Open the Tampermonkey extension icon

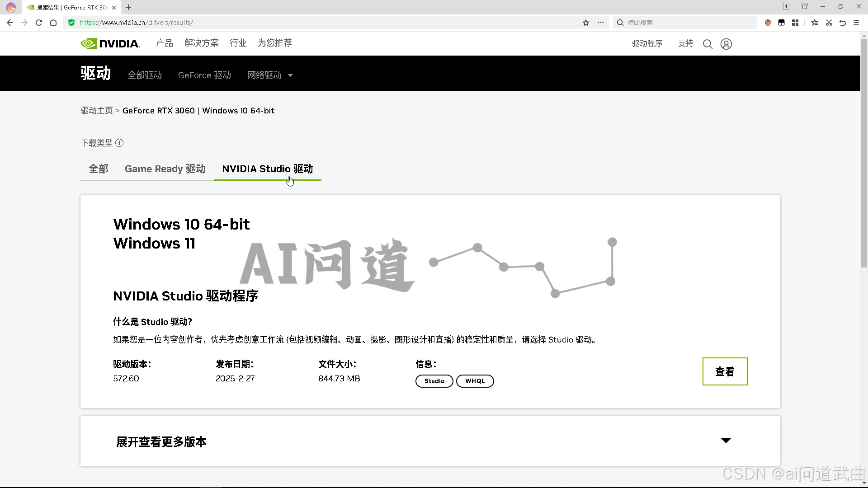click(x=781, y=23)
